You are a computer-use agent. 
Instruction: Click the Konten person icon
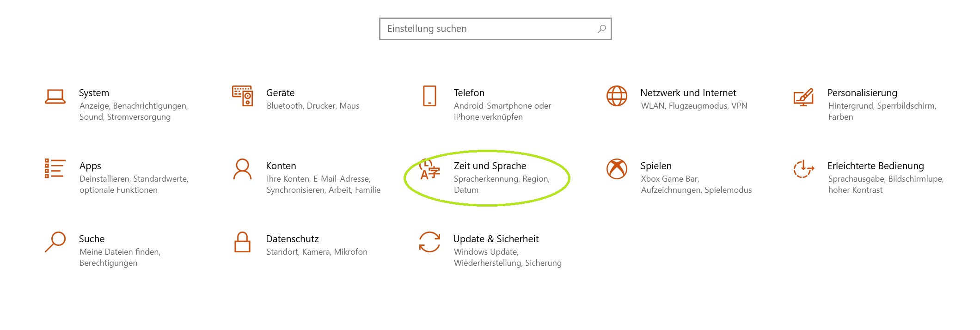coord(242,169)
